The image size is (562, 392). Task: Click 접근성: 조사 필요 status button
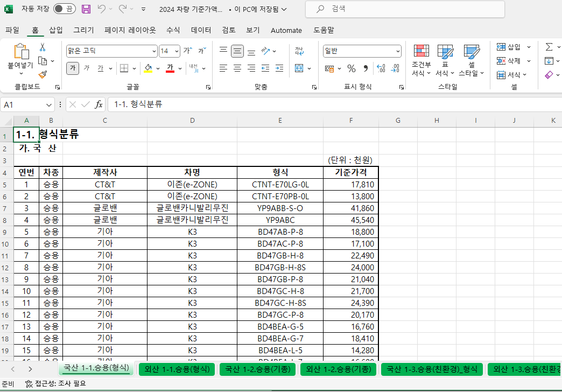point(55,383)
